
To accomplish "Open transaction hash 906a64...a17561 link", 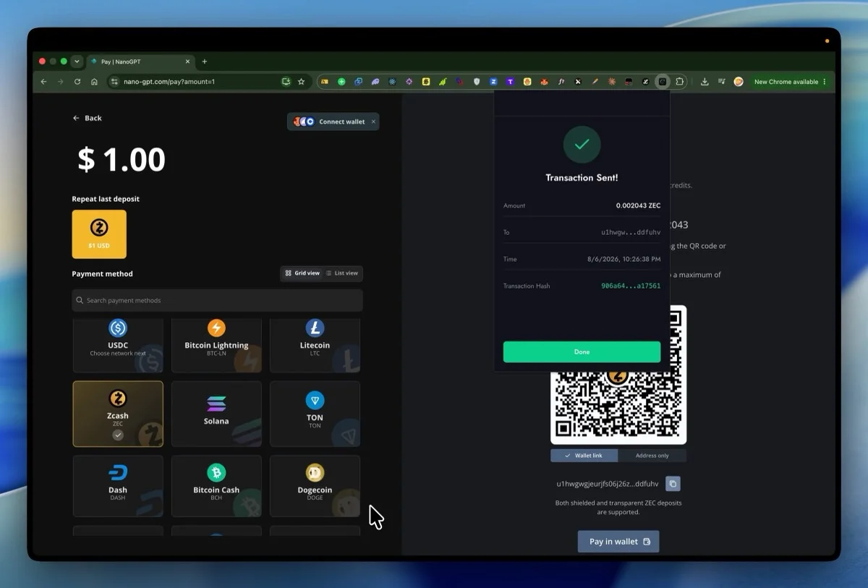I will pyautogui.click(x=631, y=286).
